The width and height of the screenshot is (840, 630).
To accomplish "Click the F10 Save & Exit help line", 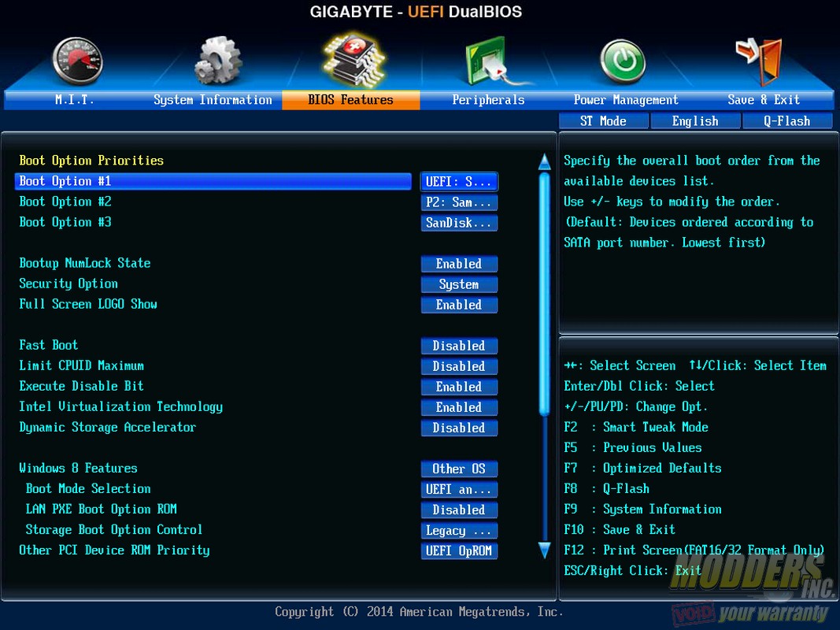I will tap(620, 530).
